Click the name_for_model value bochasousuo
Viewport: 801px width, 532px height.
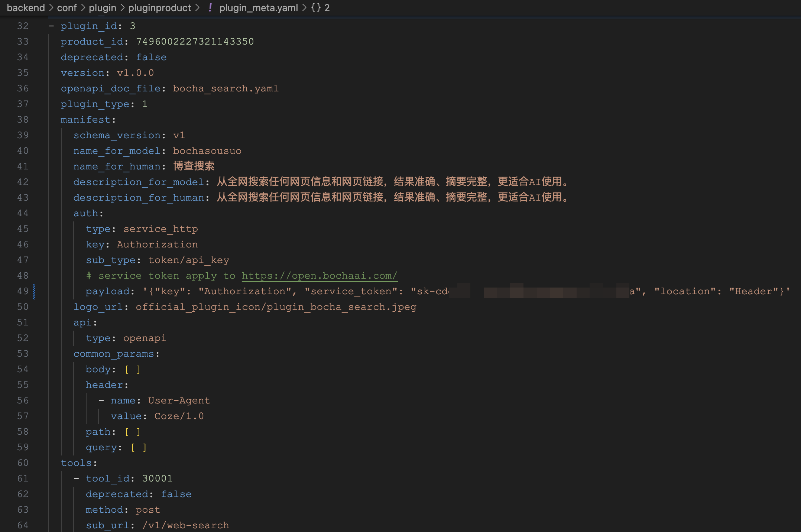click(207, 151)
